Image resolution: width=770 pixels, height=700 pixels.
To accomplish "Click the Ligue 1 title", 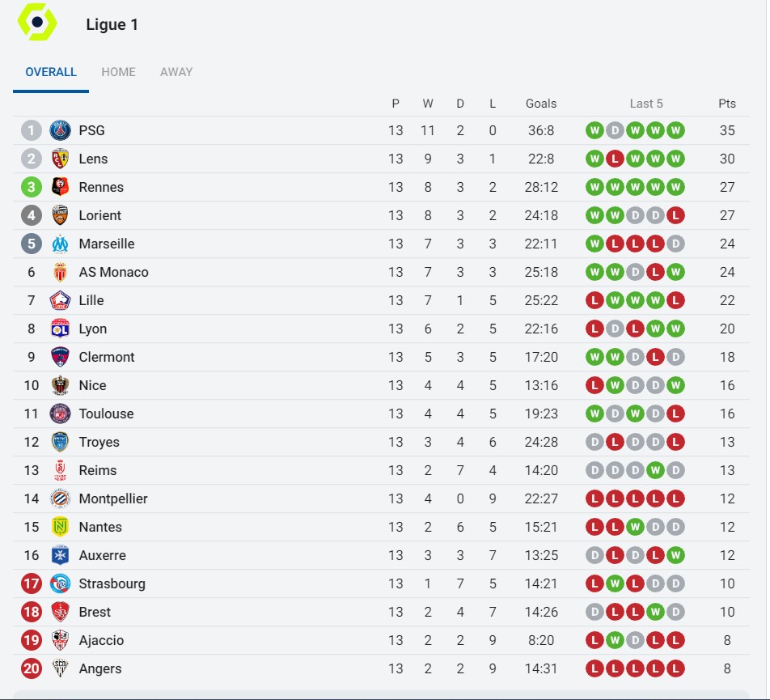I will 112,25.
